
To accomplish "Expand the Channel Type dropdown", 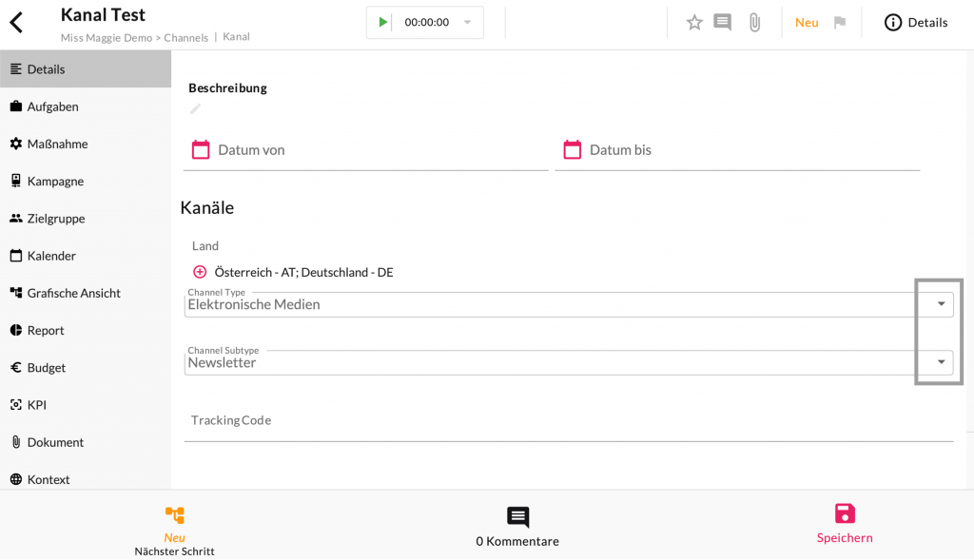I will coord(941,304).
